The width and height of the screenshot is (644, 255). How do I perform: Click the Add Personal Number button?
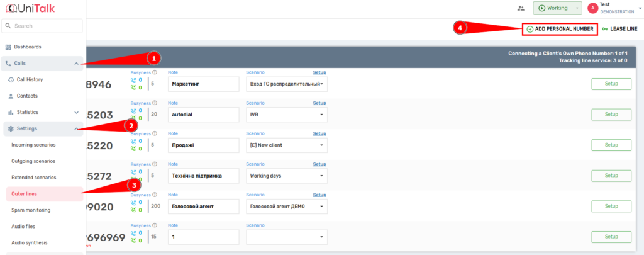pyautogui.click(x=559, y=29)
